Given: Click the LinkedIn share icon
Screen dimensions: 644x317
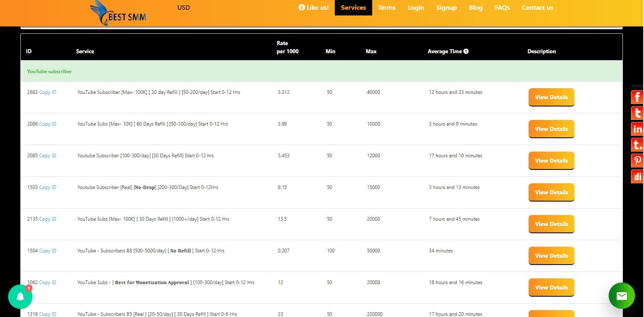Looking at the screenshot, I should pos(637,129).
